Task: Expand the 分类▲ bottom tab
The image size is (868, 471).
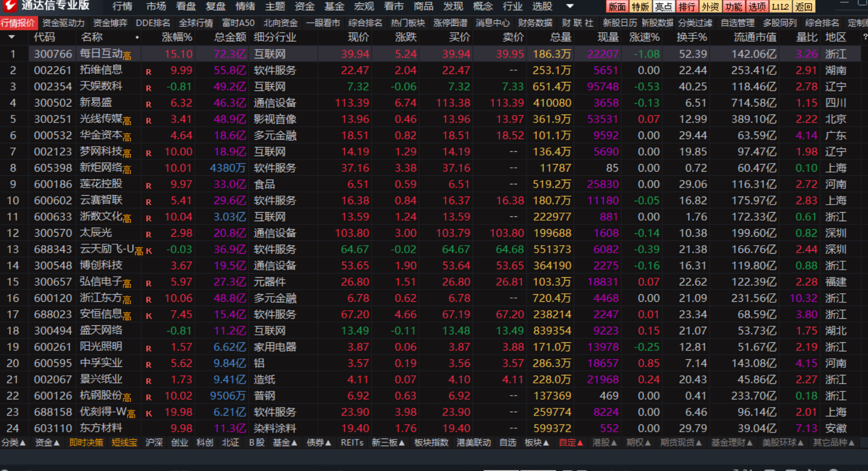Action: pyautogui.click(x=14, y=442)
